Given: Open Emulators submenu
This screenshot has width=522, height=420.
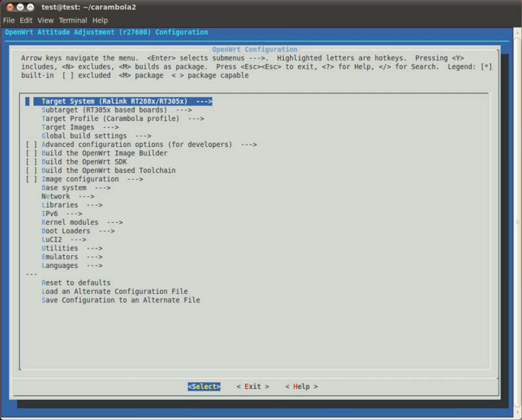Looking at the screenshot, I should click(x=72, y=257).
